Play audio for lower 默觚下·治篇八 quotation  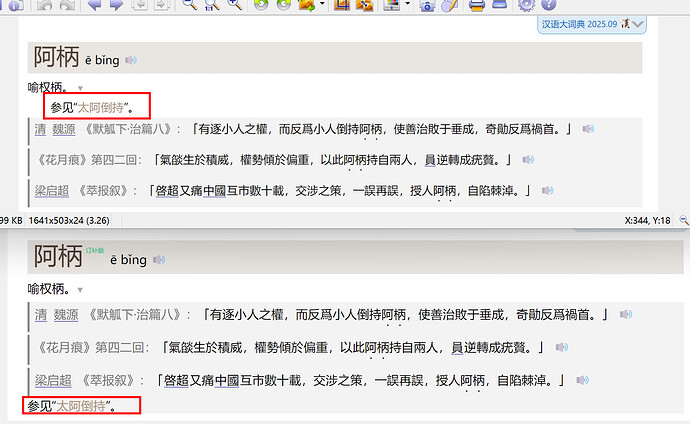pyautogui.click(x=626, y=314)
